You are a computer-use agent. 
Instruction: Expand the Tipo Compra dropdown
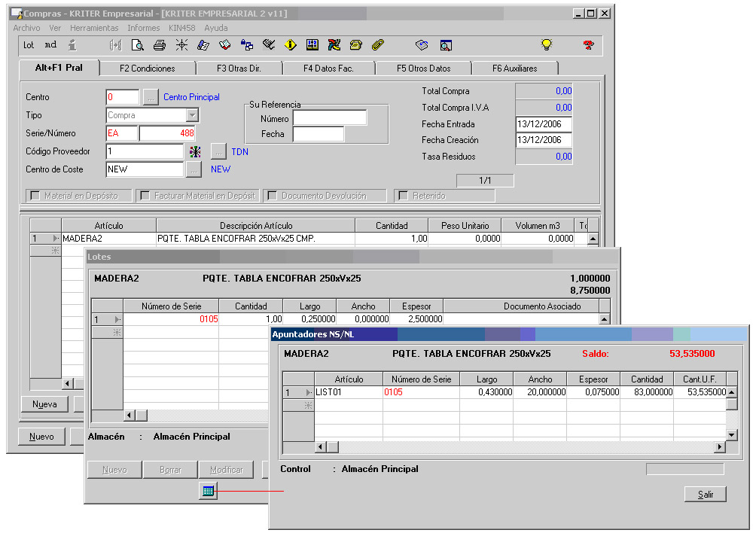tap(192, 115)
